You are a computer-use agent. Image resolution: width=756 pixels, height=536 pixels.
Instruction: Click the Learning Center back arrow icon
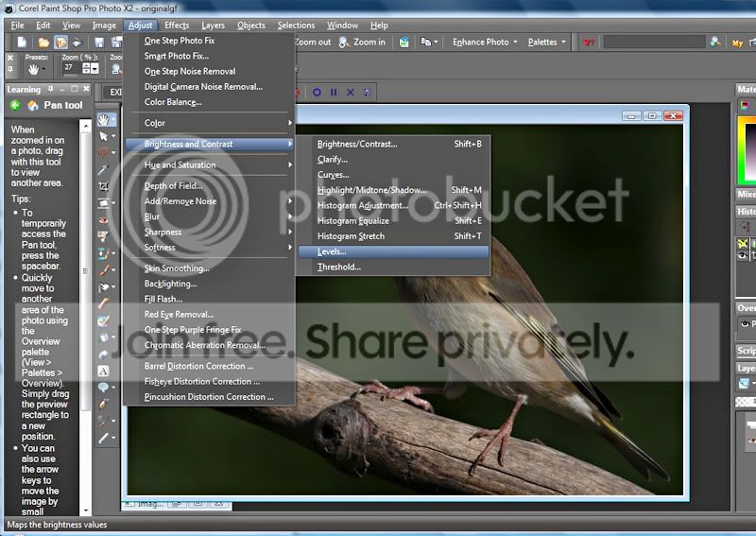(15, 105)
